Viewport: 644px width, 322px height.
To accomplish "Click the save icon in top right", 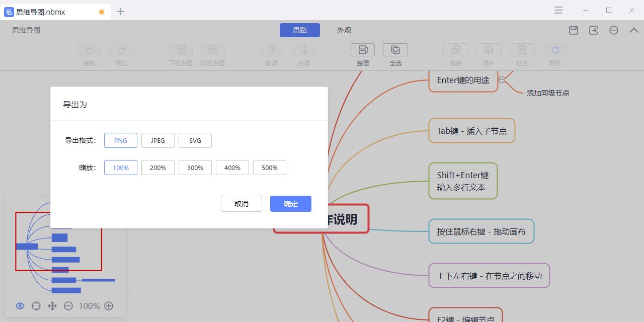I will click(x=574, y=30).
